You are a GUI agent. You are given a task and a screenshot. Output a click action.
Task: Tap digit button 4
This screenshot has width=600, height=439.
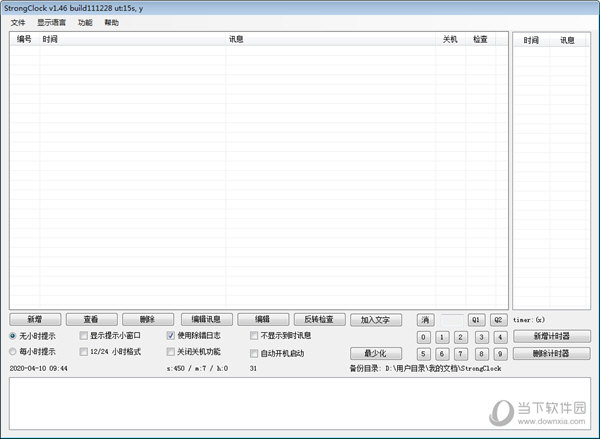pyautogui.click(x=500, y=337)
